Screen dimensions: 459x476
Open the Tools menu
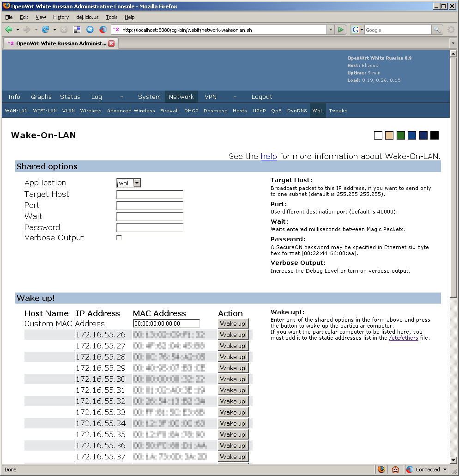click(x=112, y=17)
